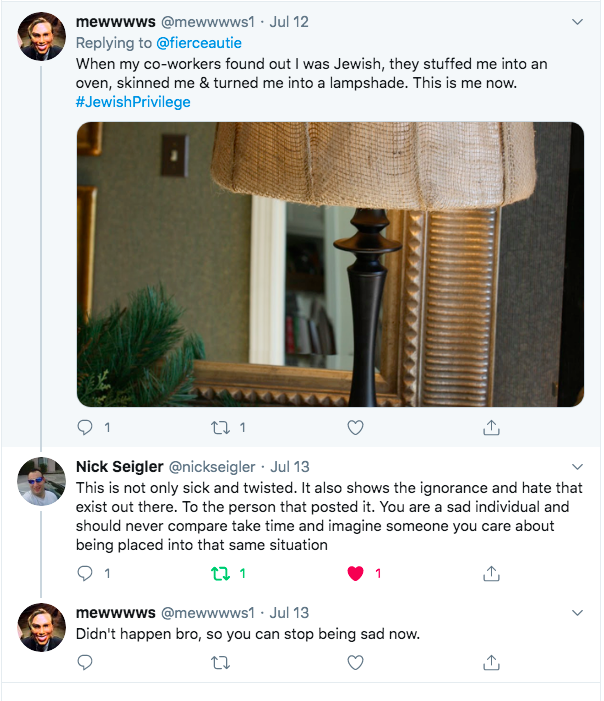The image size is (604, 701).
Task: Open the chevron menu on the last mewwwws tweet
Action: [577, 612]
